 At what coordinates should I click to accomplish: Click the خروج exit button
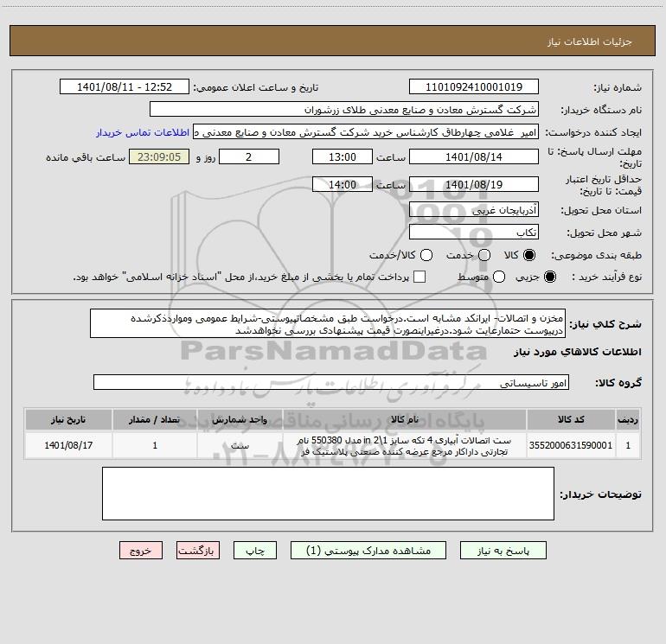pos(141,550)
